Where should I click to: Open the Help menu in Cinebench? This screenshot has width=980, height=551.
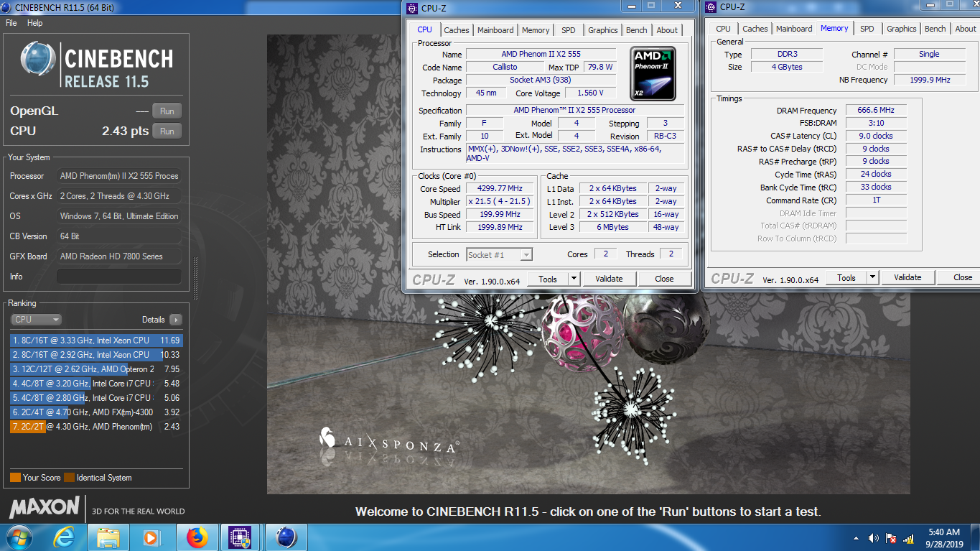(35, 23)
